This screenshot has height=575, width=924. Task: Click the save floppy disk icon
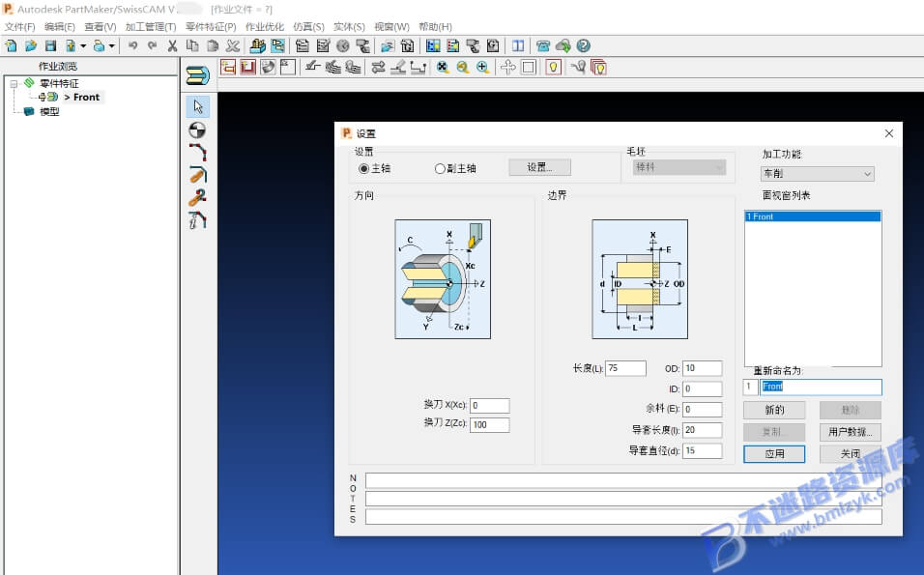50,46
